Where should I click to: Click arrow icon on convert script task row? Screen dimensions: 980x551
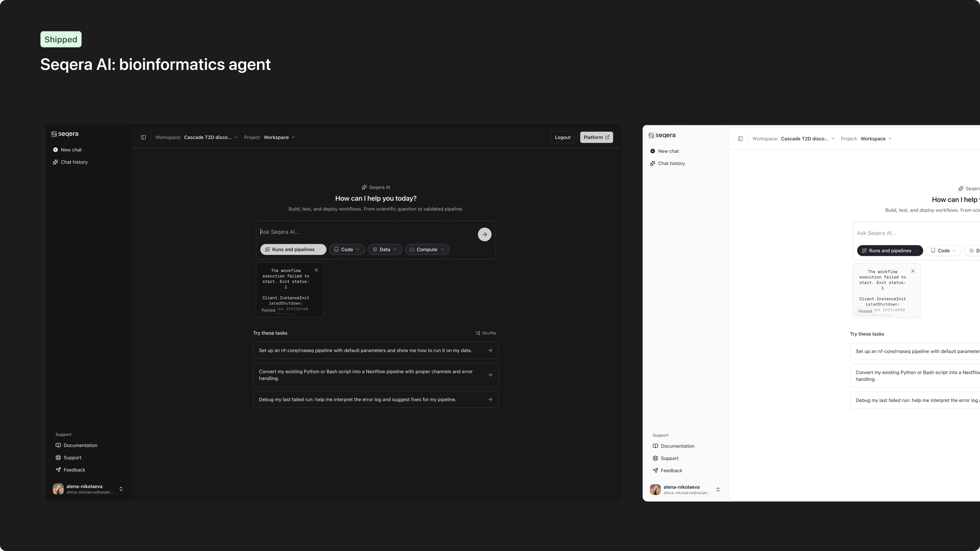tap(490, 375)
